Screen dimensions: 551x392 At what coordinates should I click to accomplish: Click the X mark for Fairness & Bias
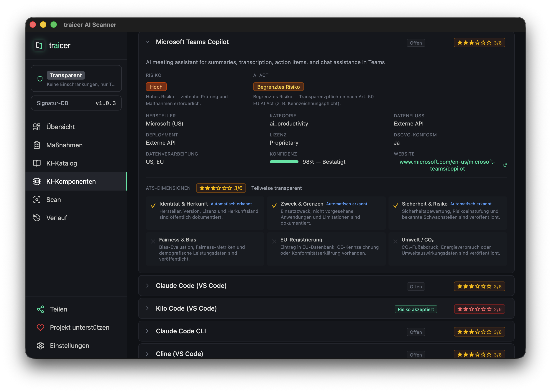click(x=153, y=241)
